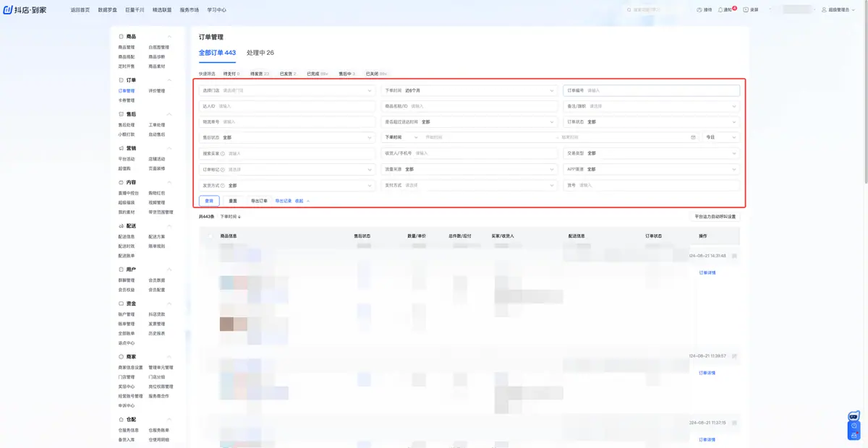Open the 订单状态 dropdown
This screenshot has height=448, width=868.
coord(652,121)
